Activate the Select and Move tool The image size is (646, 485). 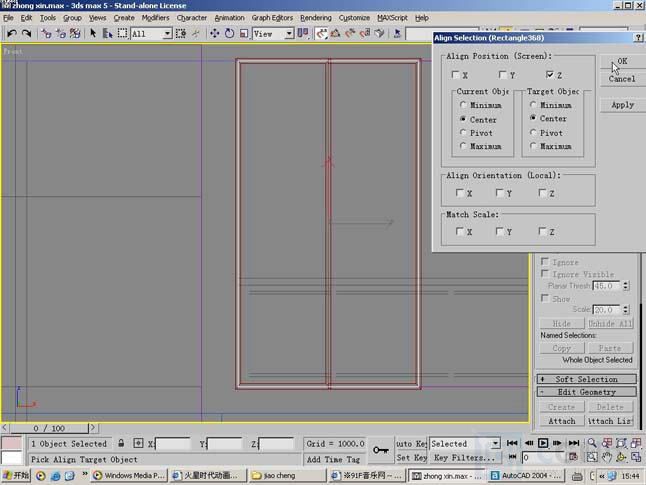(215, 33)
